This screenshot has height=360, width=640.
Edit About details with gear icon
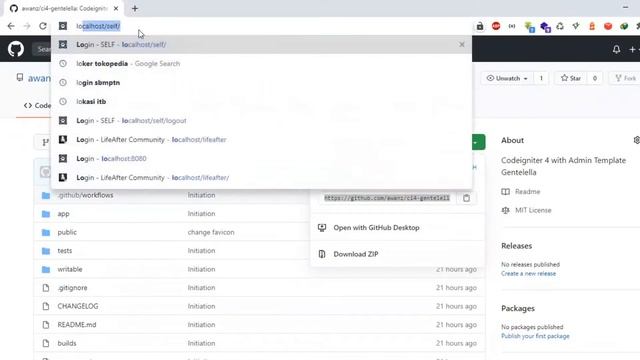pos(636,140)
